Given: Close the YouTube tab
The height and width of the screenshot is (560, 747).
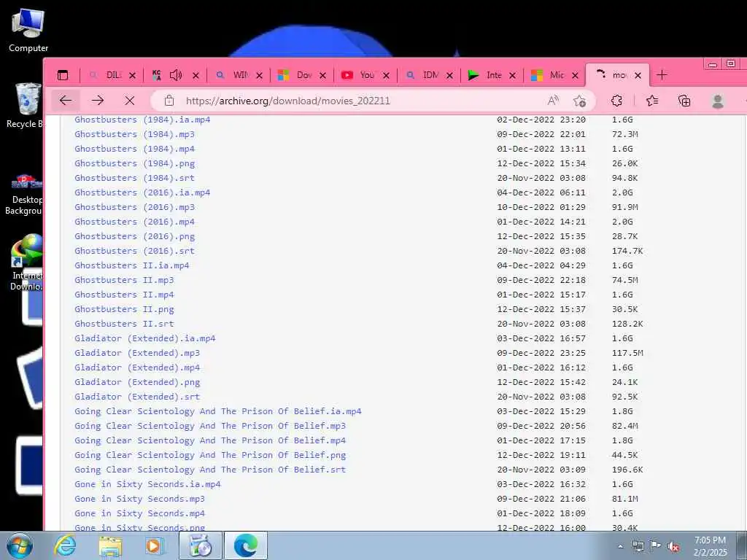Looking at the screenshot, I should (386, 75).
